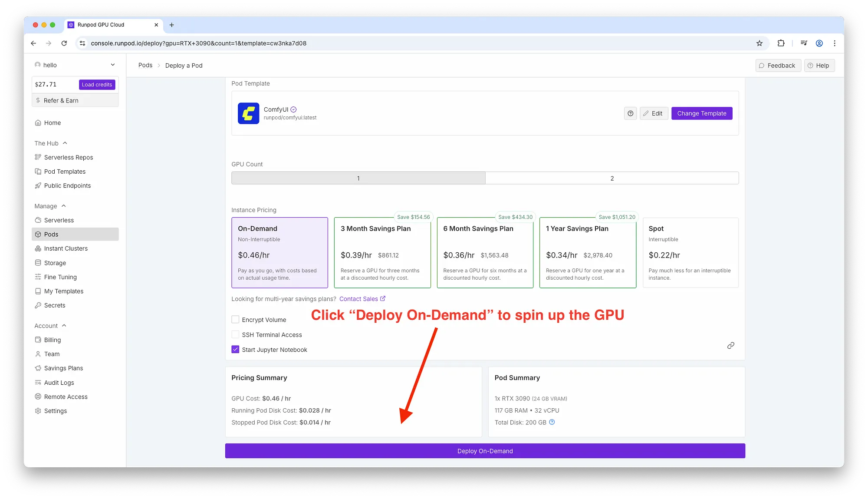Set GPU Count to 2
This screenshot has width=868, height=499.
(612, 178)
